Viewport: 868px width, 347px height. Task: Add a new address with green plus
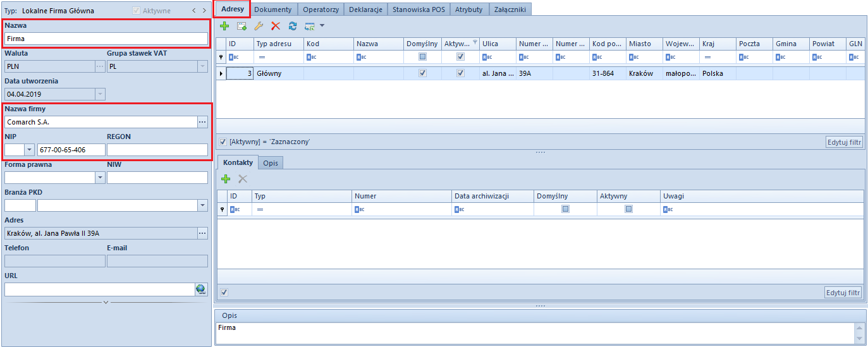click(x=224, y=26)
